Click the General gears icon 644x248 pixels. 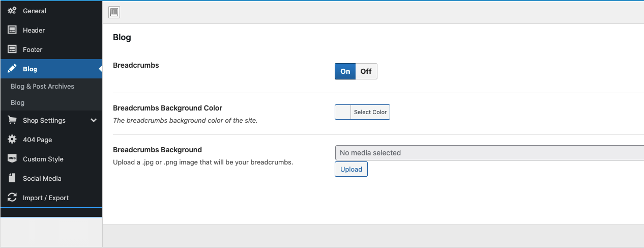pyautogui.click(x=12, y=11)
